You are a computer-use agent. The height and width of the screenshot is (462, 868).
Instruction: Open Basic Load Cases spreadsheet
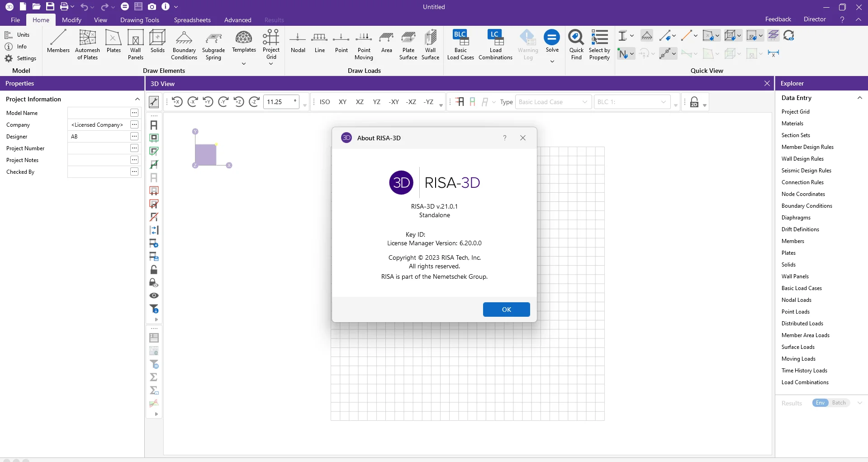click(x=460, y=45)
